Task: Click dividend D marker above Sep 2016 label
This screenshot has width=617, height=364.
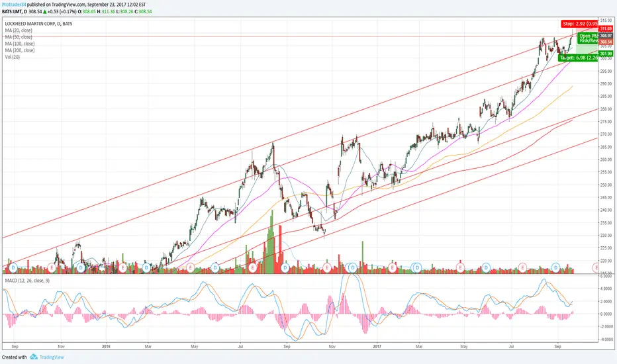Action: point(285,267)
